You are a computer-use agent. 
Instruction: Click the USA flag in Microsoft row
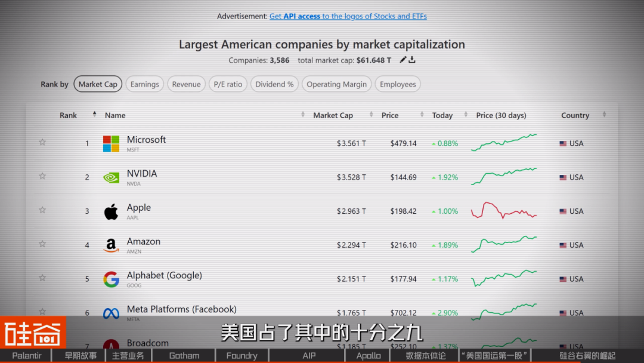[x=563, y=143]
